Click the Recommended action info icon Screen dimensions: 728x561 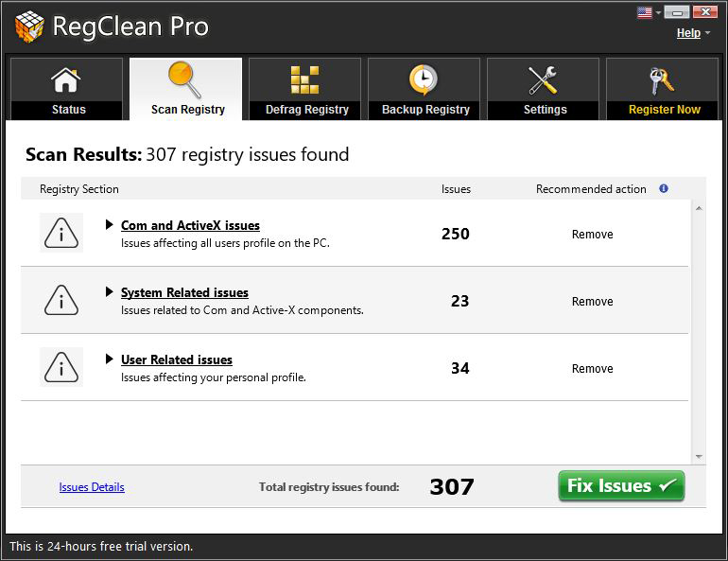tap(664, 188)
